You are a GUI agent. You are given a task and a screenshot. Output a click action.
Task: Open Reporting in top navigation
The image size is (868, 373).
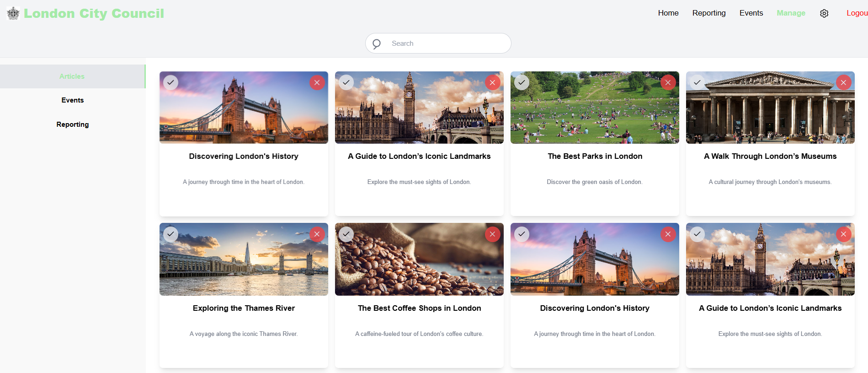coord(709,13)
